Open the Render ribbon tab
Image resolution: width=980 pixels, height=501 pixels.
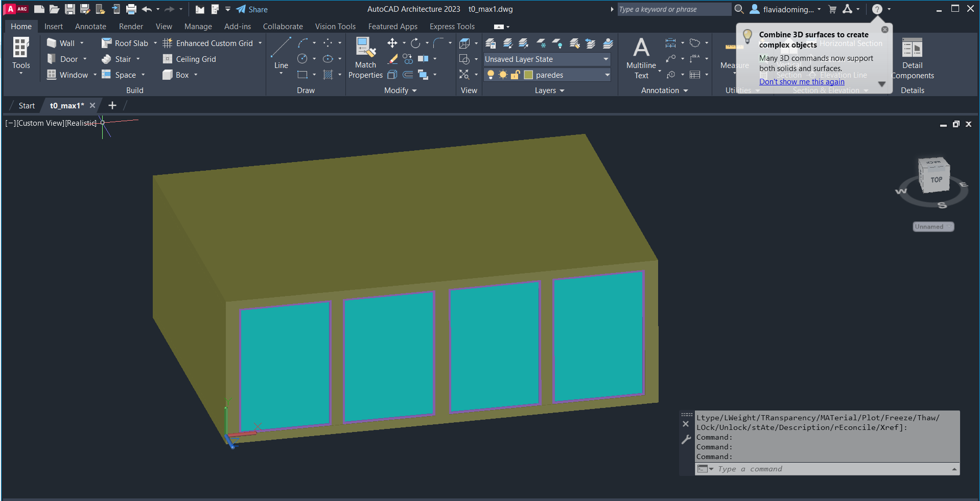131,27
